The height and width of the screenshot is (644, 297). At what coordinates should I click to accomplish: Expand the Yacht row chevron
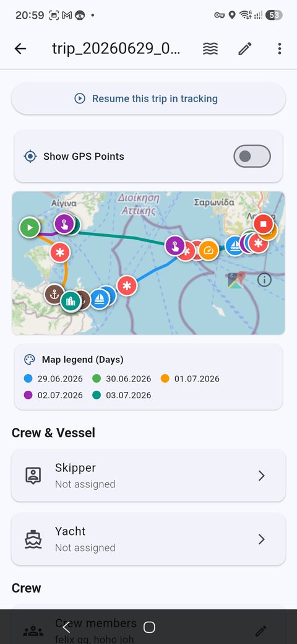(x=262, y=539)
